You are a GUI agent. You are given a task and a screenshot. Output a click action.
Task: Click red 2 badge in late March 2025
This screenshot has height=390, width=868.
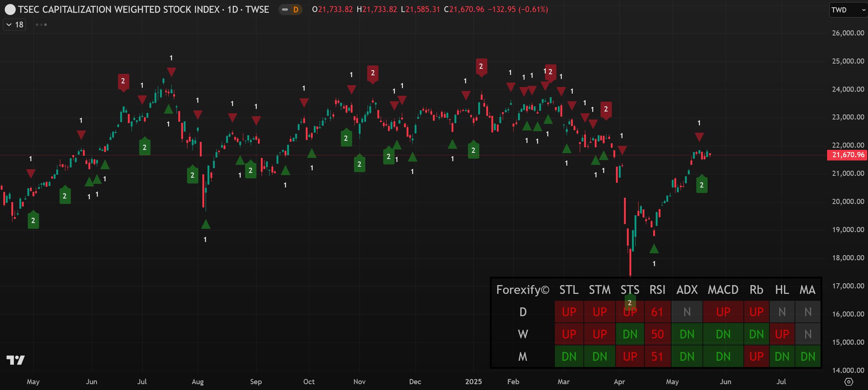(606, 110)
